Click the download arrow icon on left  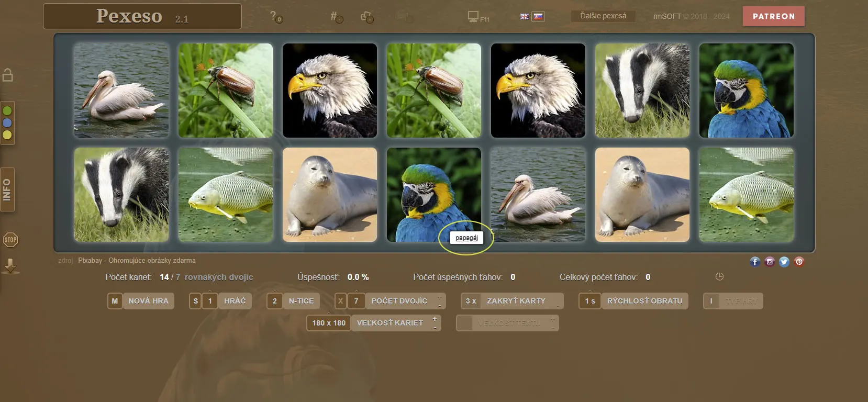tap(10, 266)
